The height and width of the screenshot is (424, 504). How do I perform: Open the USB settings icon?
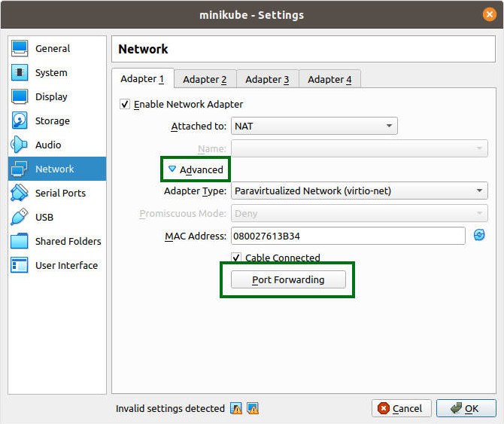click(20, 218)
